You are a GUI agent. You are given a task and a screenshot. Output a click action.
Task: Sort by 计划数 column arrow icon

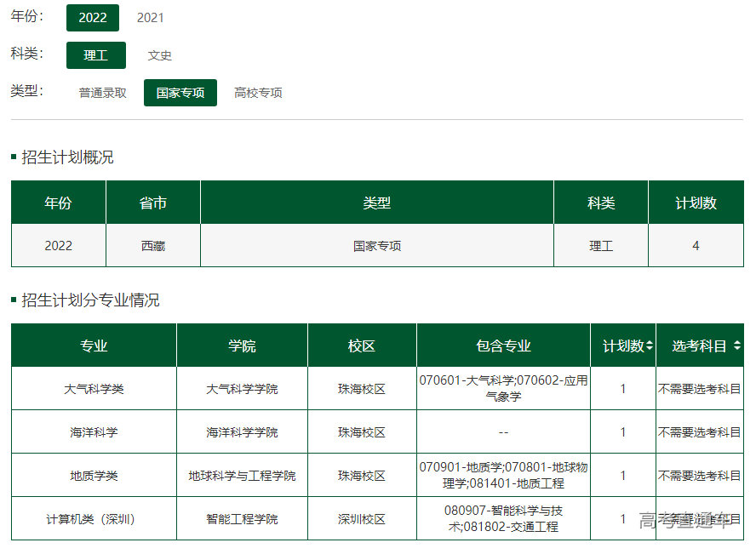(650, 346)
